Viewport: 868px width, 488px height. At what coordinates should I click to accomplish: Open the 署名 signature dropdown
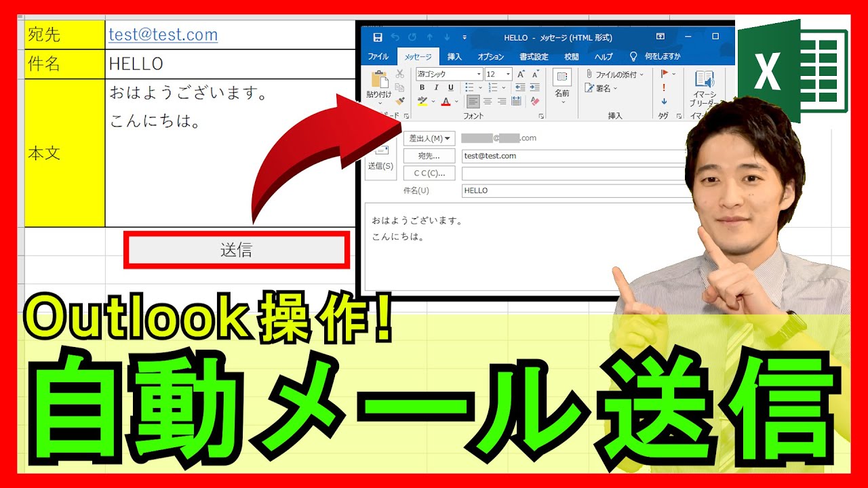click(601, 88)
